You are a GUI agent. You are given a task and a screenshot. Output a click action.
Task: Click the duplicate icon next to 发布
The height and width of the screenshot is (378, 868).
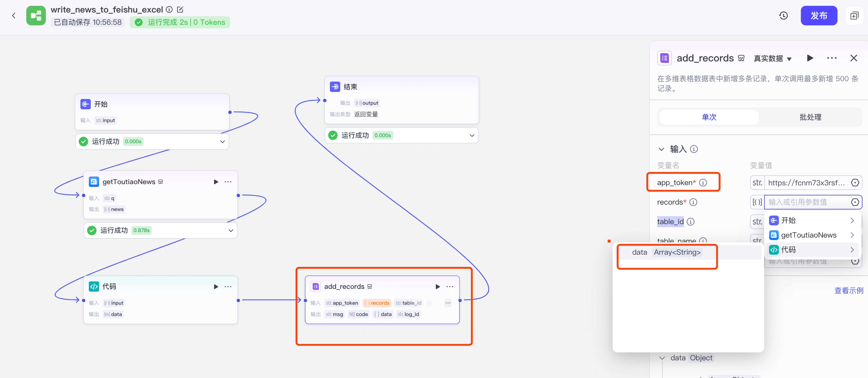pos(854,16)
